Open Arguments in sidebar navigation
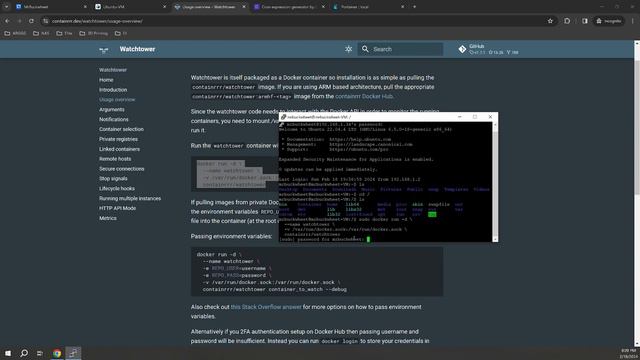Image resolution: width=640 pixels, height=360 pixels. (112, 109)
